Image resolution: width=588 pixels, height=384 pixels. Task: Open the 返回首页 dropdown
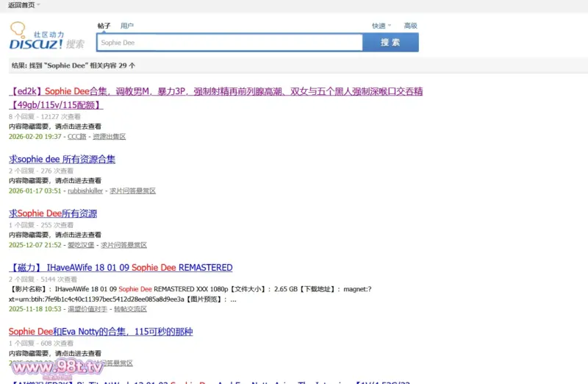[24, 5]
